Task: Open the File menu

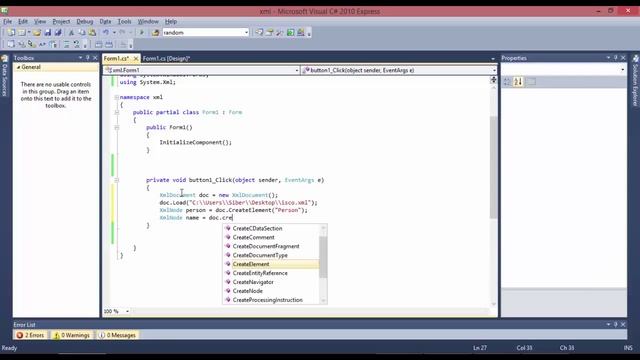Action: (8, 21)
